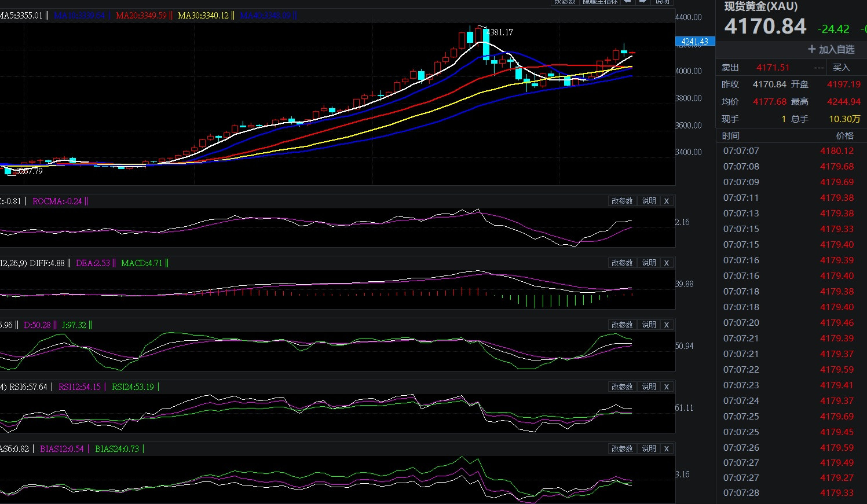Add gold to watchlist via 加入自选
867x504 pixels.
coord(831,50)
